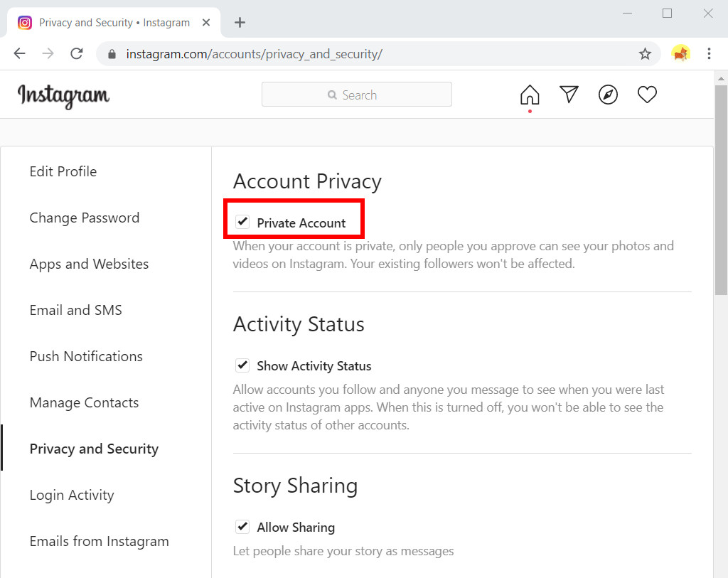Image resolution: width=728 pixels, height=578 pixels.
Task: Open Email and SMS settings
Action: click(x=75, y=310)
